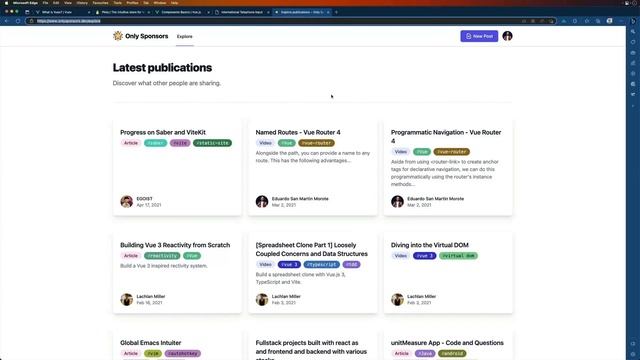
Task: Click 'Build a Vue 3 inspired rectivity system.' text
Action: (x=164, y=266)
